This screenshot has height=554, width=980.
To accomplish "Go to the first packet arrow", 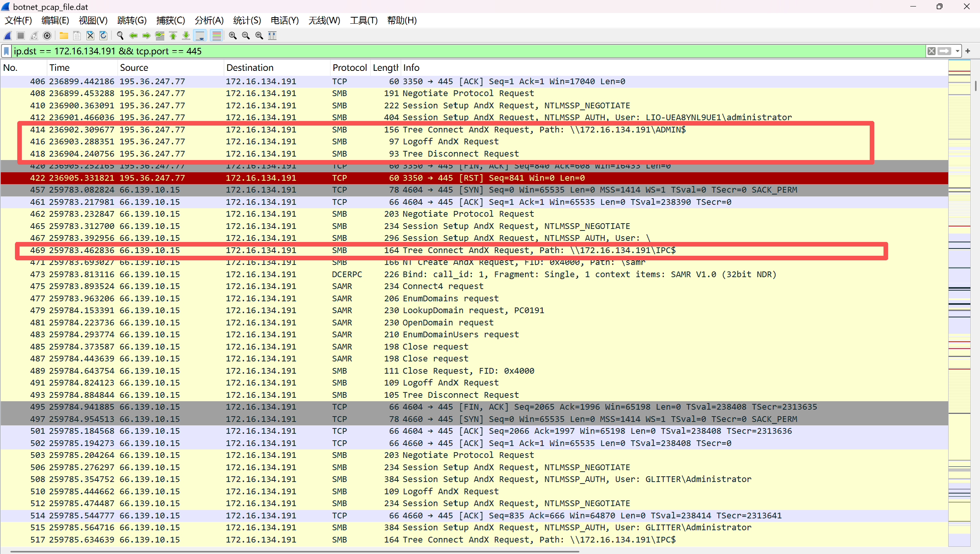I will click(x=173, y=36).
